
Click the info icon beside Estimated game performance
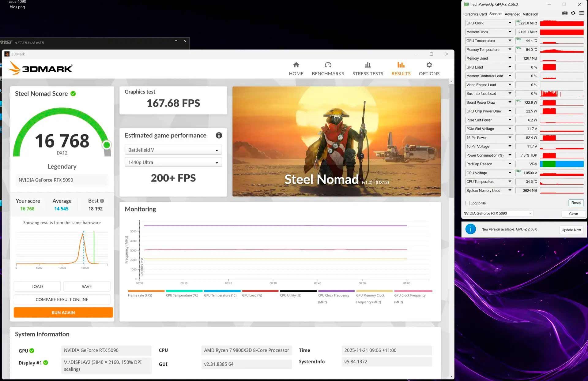pos(219,135)
